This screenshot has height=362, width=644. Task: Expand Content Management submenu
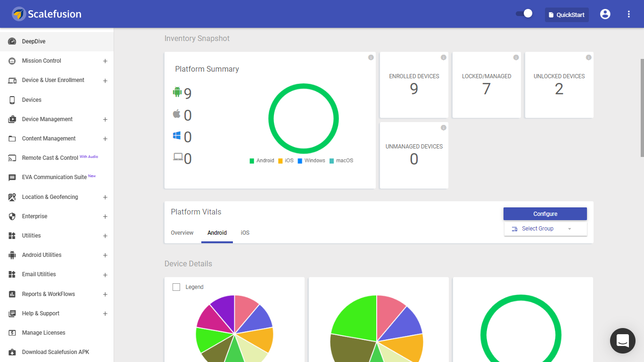[x=105, y=139]
